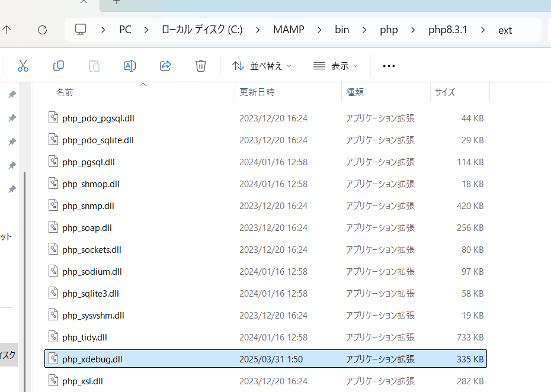Click ローカル ディスク (C:) breadcrumb

(x=202, y=30)
